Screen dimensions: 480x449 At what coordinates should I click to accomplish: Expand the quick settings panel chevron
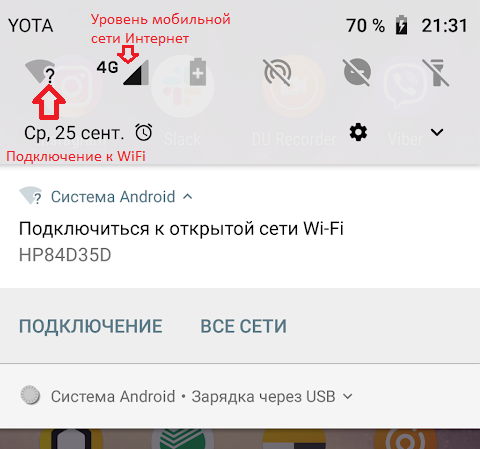tap(437, 132)
